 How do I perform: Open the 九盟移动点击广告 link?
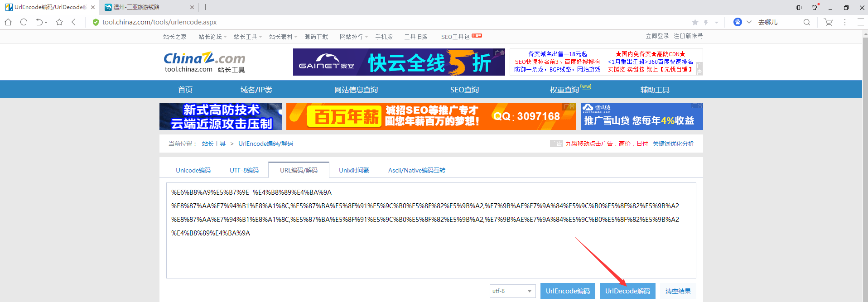click(x=607, y=144)
